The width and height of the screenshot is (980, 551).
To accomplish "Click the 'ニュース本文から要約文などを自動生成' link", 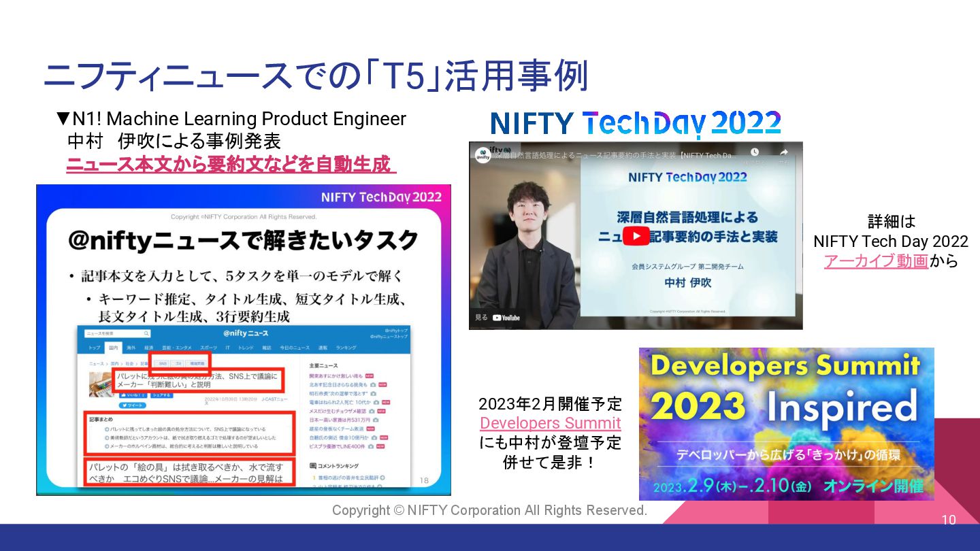I will (x=231, y=164).
